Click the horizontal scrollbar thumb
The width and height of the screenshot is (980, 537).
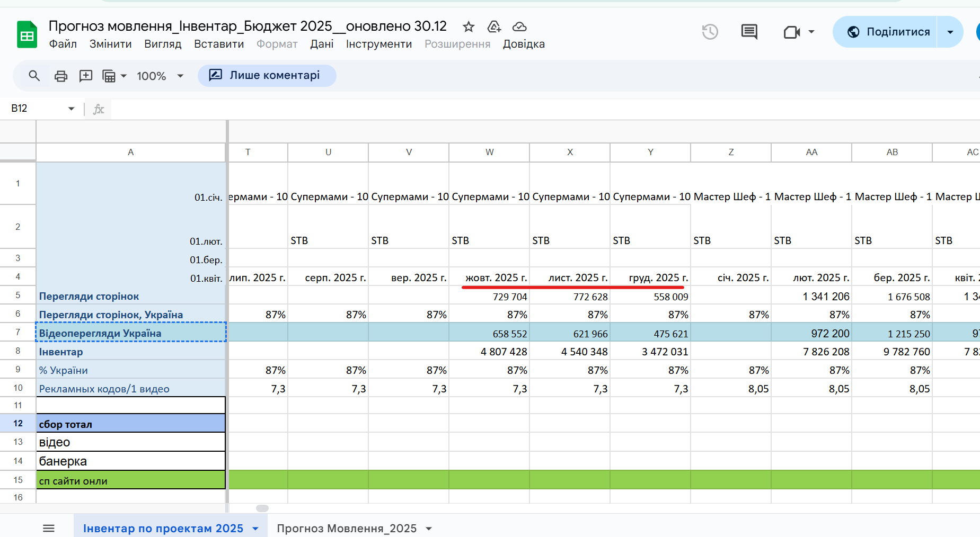tap(262, 508)
